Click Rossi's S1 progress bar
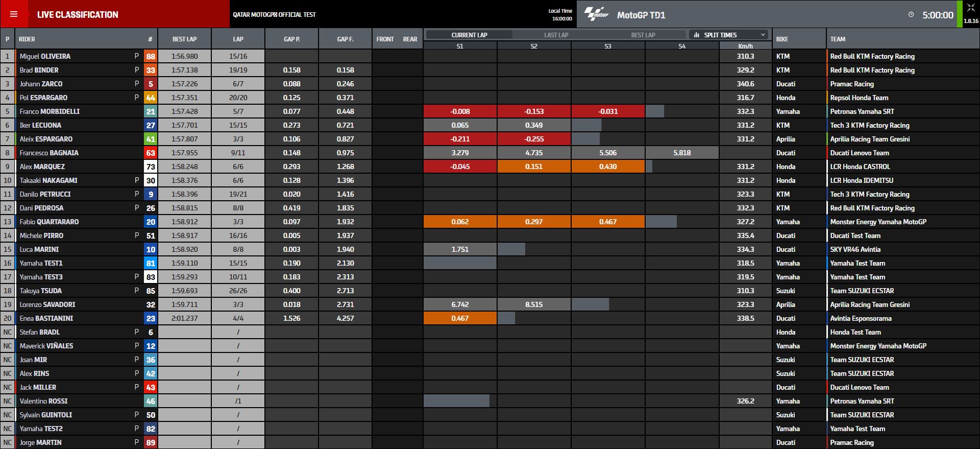The height and width of the screenshot is (449, 980). pyautogui.click(x=456, y=401)
